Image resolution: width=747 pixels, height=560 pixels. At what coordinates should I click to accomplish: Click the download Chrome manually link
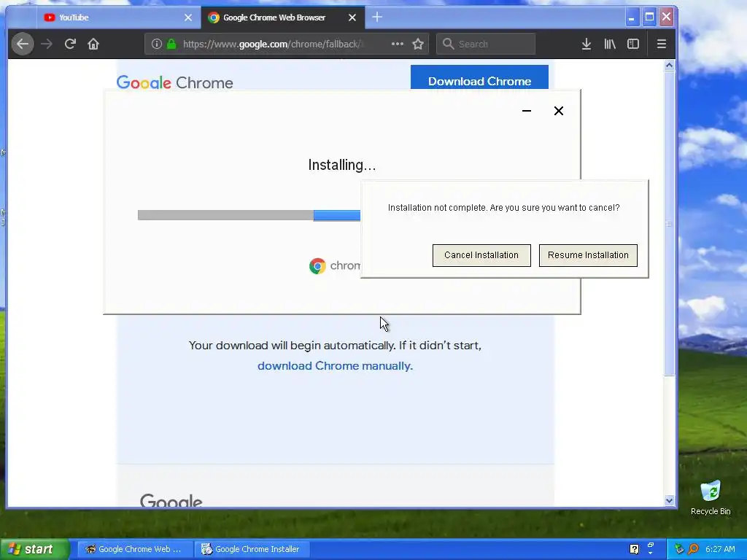335,366
